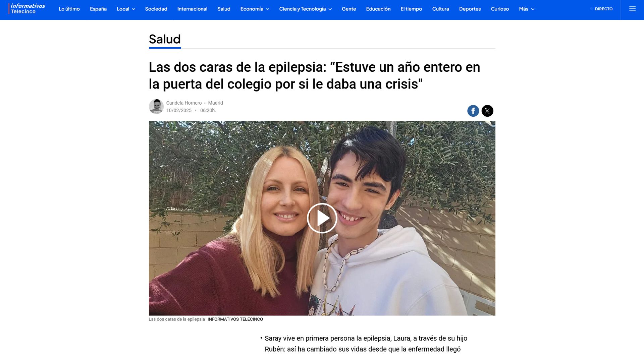Go to Lo último section
The image size is (644, 362).
[x=69, y=9]
